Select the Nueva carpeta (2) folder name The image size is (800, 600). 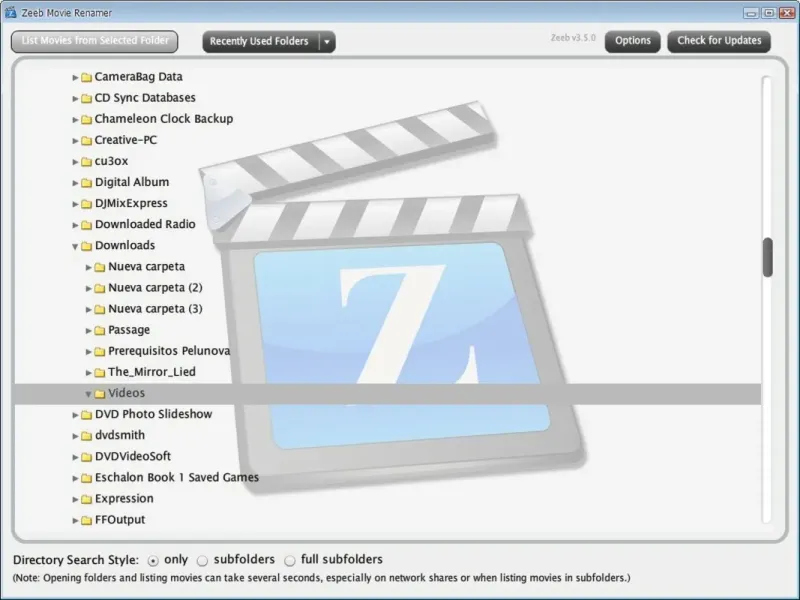click(x=155, y=288)
